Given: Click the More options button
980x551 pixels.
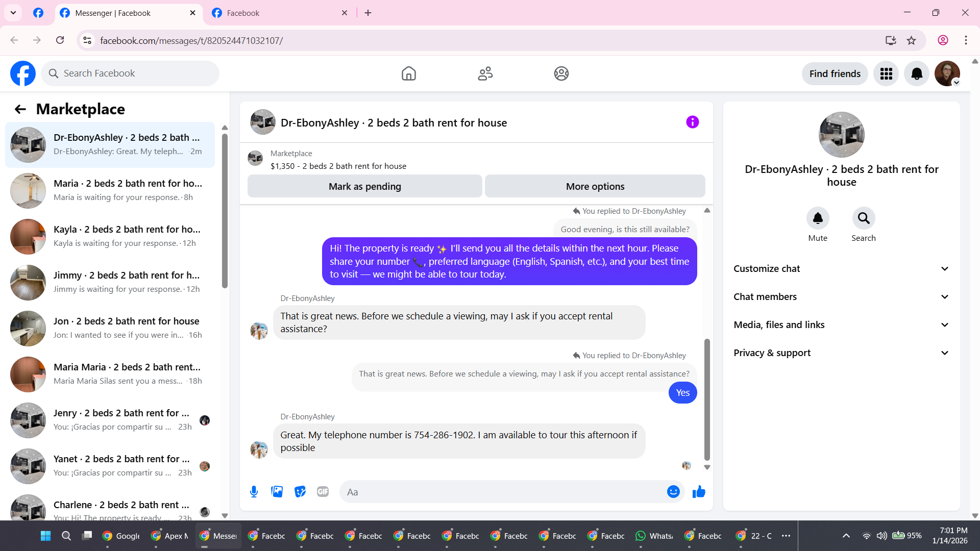Looking at the screenshot, I should (595, 187).
